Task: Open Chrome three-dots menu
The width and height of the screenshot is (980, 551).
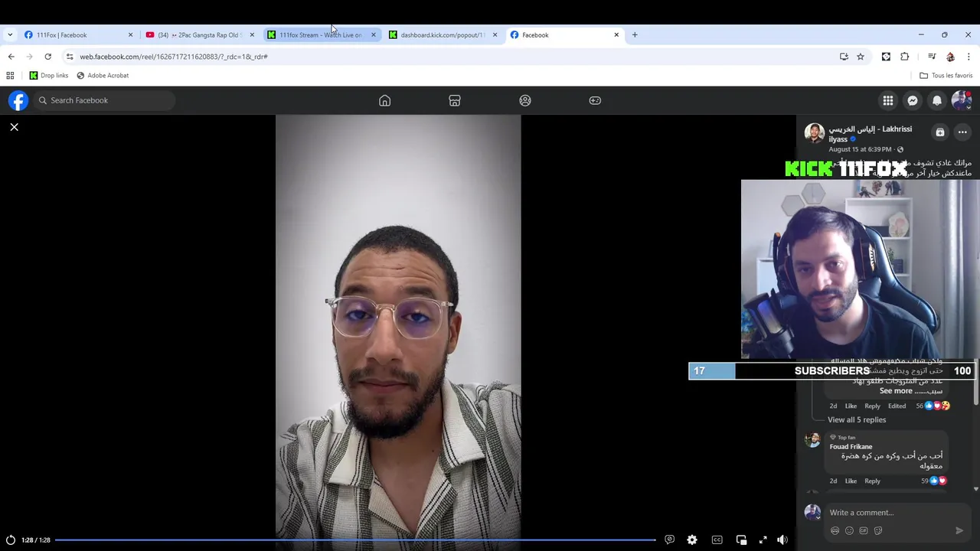Action: pyautogui.click(x=969, y=57)
